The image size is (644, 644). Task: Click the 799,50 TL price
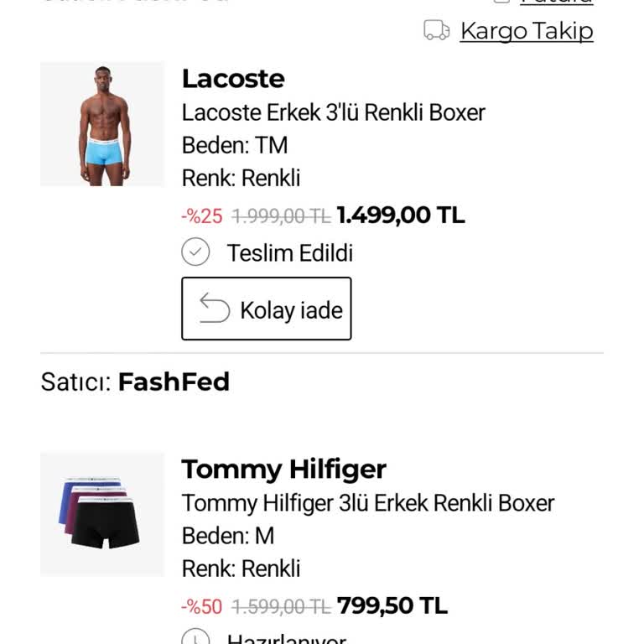coord(392,605)
